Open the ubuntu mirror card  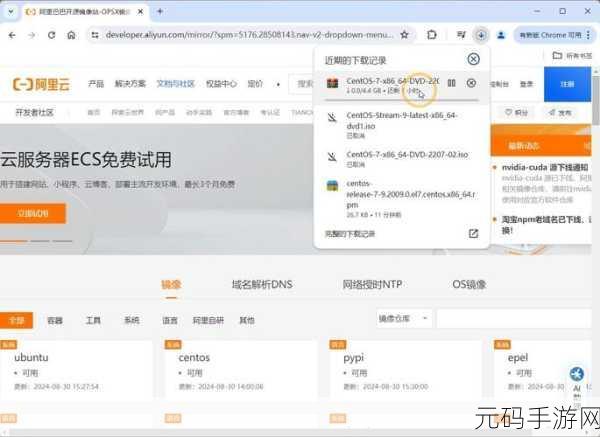76,369
